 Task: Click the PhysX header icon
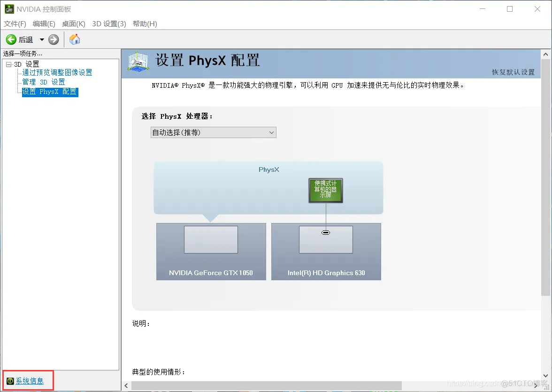pos(138,61)
